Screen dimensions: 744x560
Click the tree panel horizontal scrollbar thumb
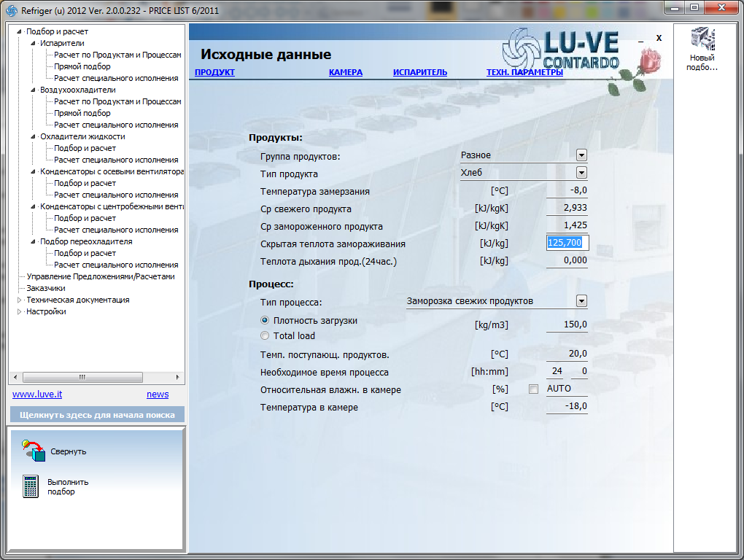click(82, 377)
